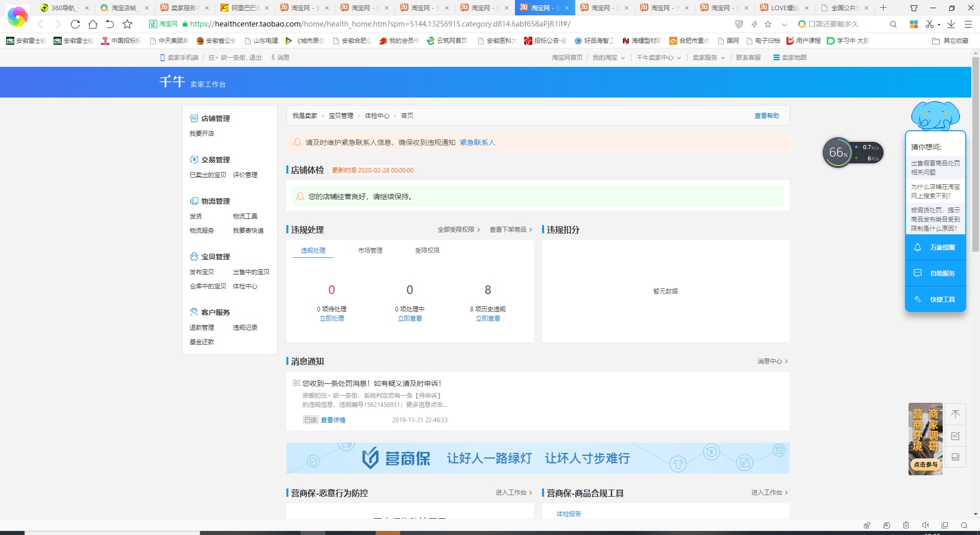Click status bar trash icon
Viewport: 980px width, 535px height.
(x=906, y=525)
